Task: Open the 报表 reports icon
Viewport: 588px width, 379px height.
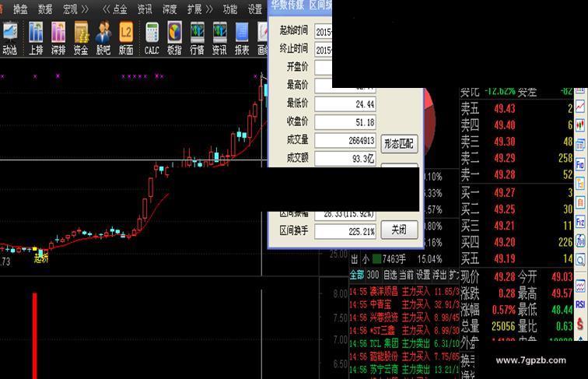Action: (x=242, y=38)
